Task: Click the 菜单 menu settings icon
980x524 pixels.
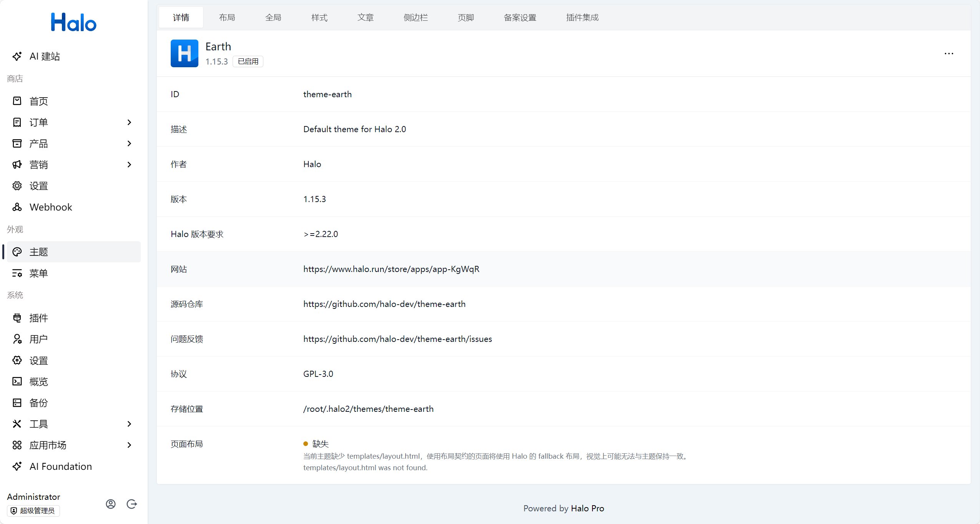Action: pyautogui.click(x=17, y=273)
